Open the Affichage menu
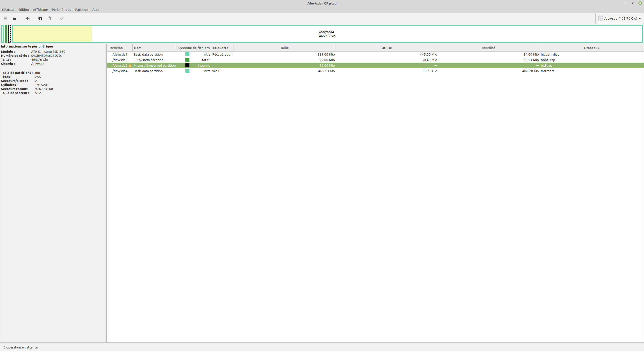 pos(40,10)
